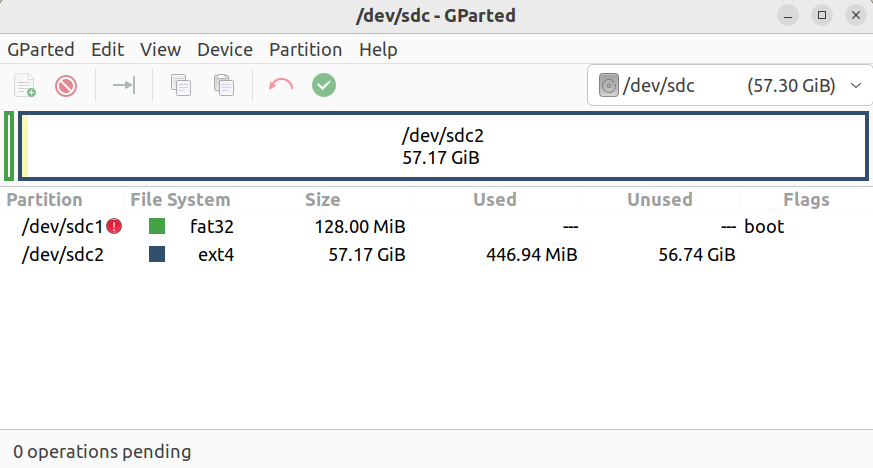The image size is (873, 468).
Task: Click the hard disk icon in device selector
Action: click(609, 86)
